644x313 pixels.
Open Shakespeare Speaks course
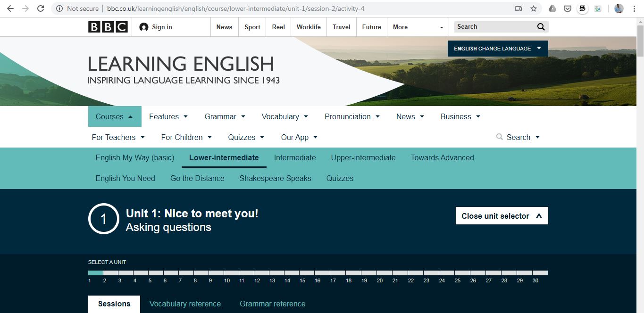pyautogui.click(x=275, y=178)
